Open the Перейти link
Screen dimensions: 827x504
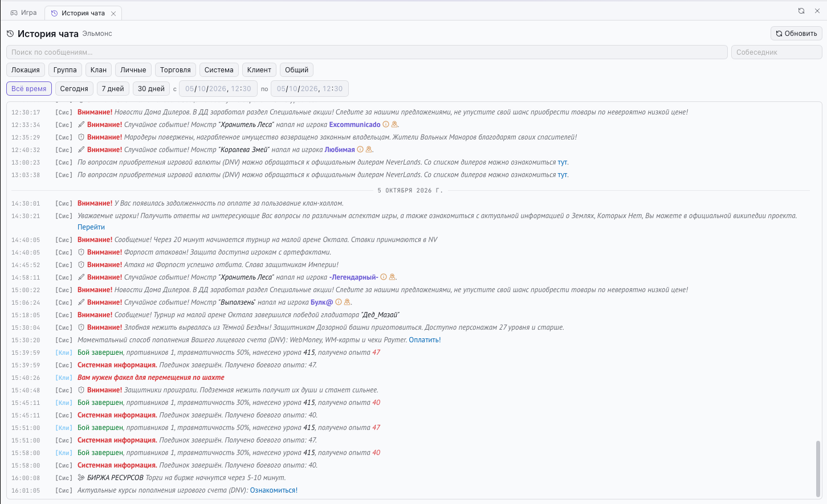91,227
